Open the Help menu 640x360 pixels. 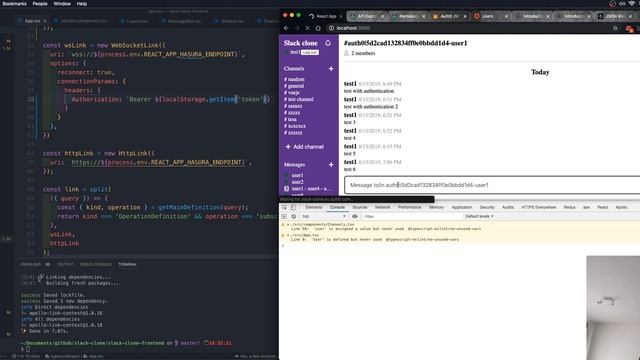coord(82,4)
